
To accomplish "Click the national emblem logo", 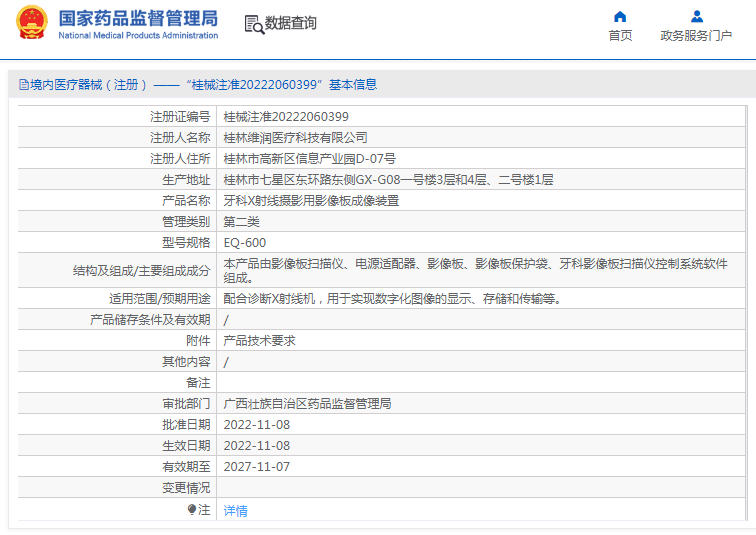I will click(x=32, y=22).
